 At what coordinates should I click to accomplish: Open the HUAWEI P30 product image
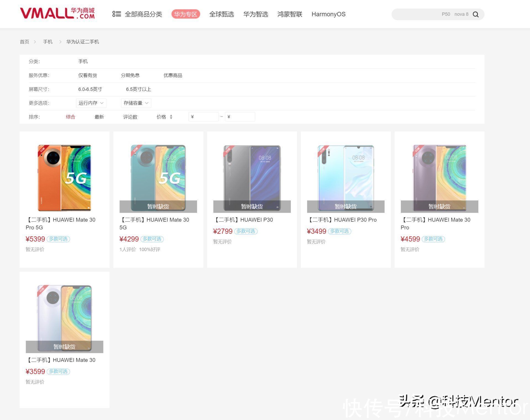252,178
